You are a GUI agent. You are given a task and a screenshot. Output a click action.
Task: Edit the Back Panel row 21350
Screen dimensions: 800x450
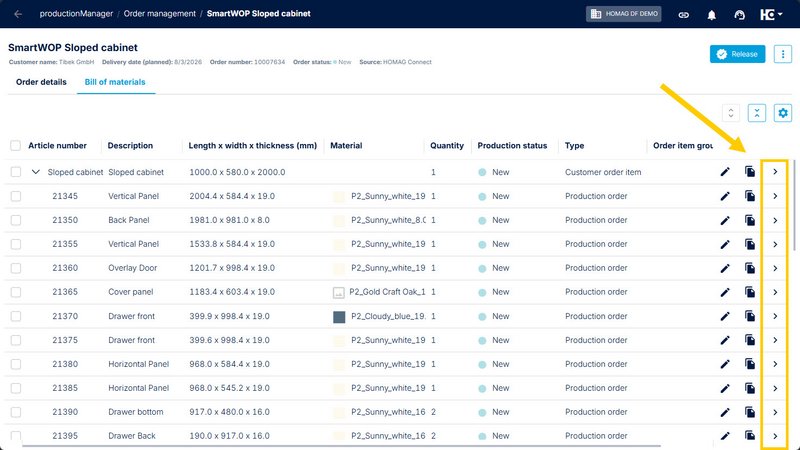tap(725, 220)
